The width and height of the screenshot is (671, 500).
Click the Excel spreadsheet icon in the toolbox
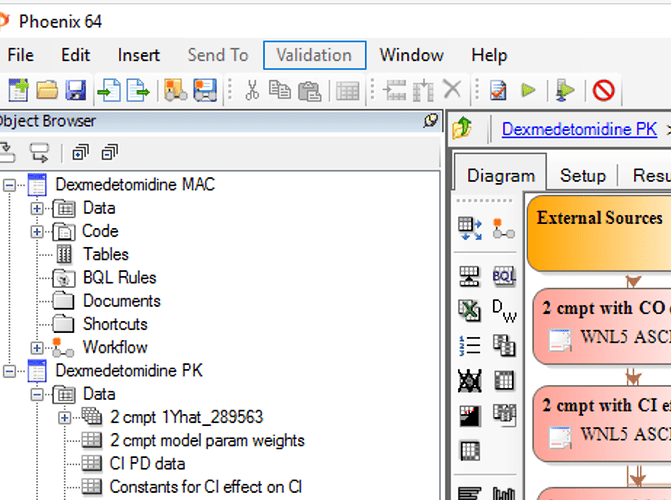pyautogui.click(x=469, y=310)
